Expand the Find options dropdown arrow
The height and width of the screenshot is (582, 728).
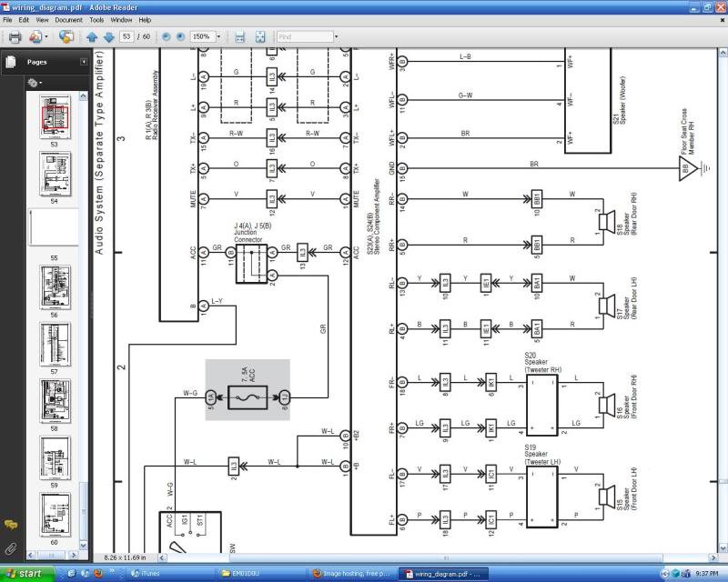coord(336,36)
